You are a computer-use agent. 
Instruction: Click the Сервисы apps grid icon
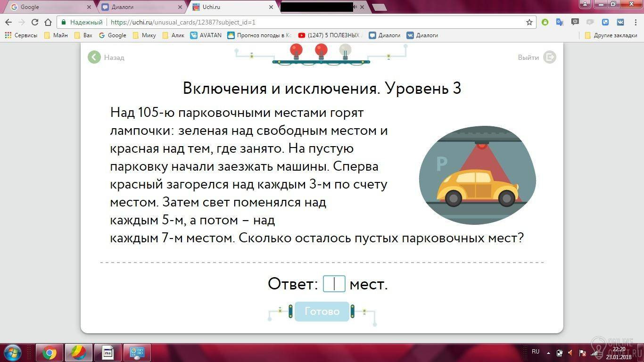click(x=8, y=35)
